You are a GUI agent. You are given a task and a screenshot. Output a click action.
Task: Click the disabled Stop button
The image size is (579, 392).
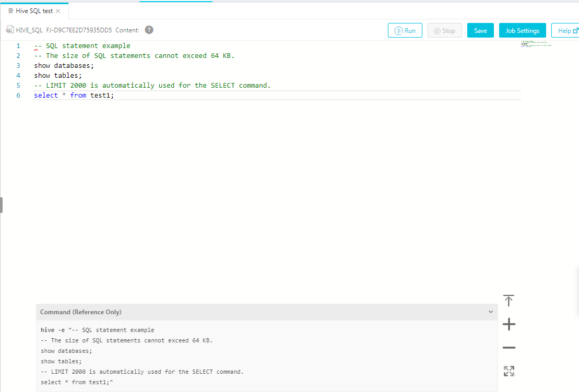[x=445, y=31]
